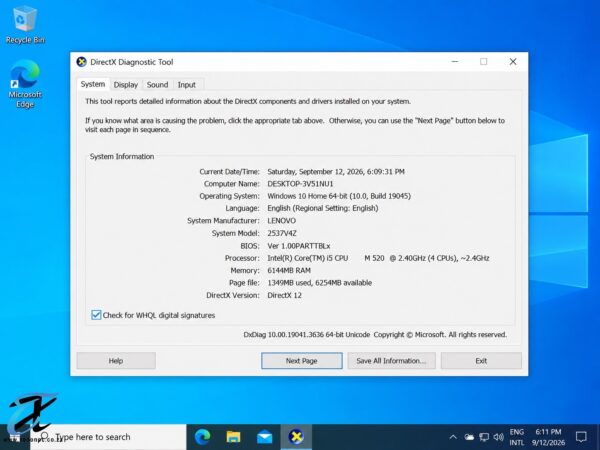Image resolution: width=600 pixels, height=450 pixels.
Task: Click the Exit button
Action: point(481,360)
